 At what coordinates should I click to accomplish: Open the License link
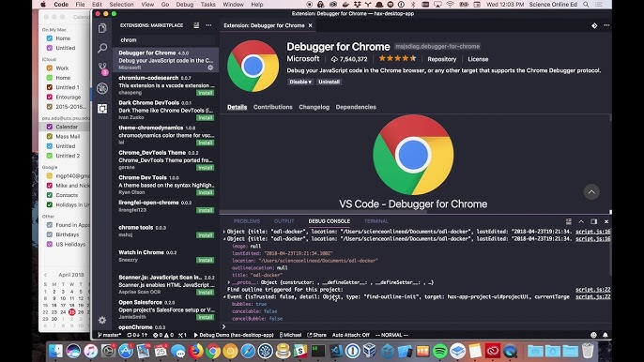(x=478, y=59)
